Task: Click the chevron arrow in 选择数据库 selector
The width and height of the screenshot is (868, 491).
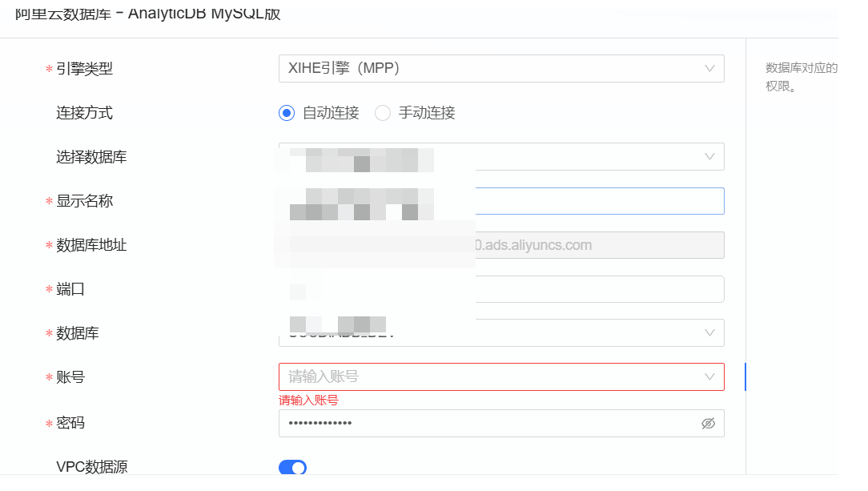Action: click(x=709, y=157)
